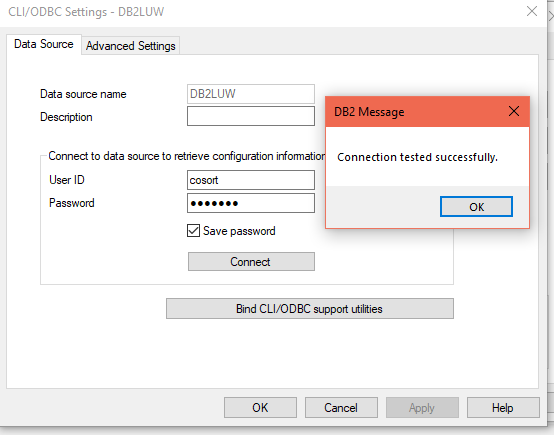Click Bind CLI/ODBC support utilities
The image size is (554, 435).
pos(310,309)
